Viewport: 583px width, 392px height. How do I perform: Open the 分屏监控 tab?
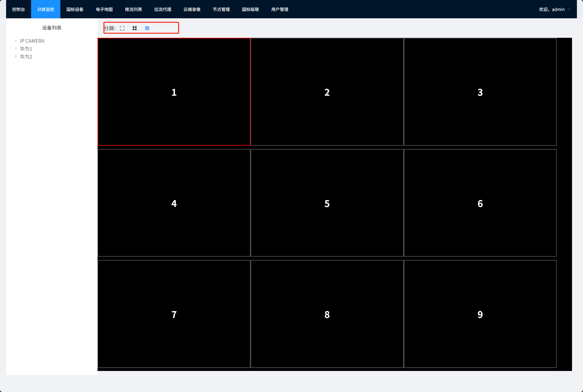pos(46,9)
